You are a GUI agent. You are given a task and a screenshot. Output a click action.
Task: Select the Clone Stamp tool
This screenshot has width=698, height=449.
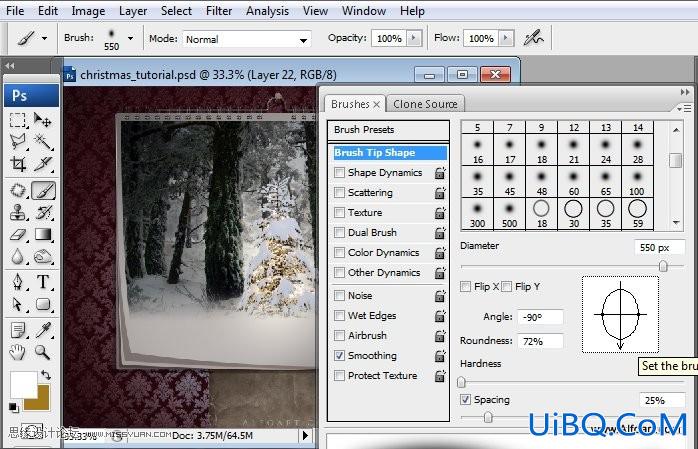tap(18, 212)
